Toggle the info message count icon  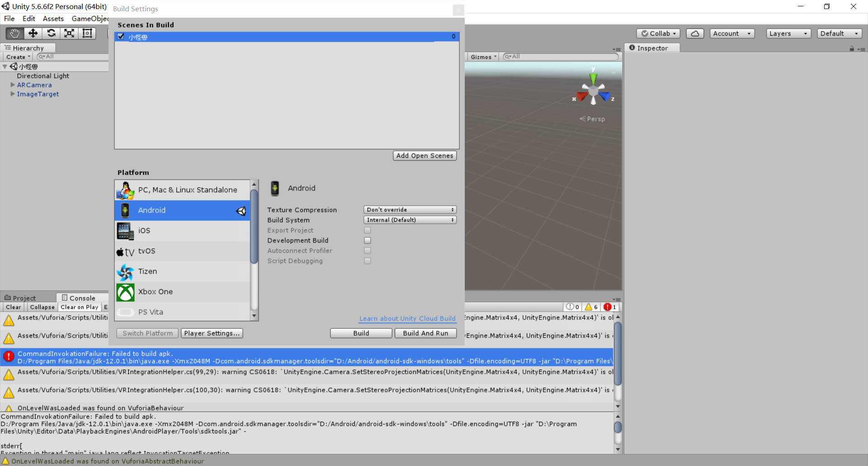573,307
